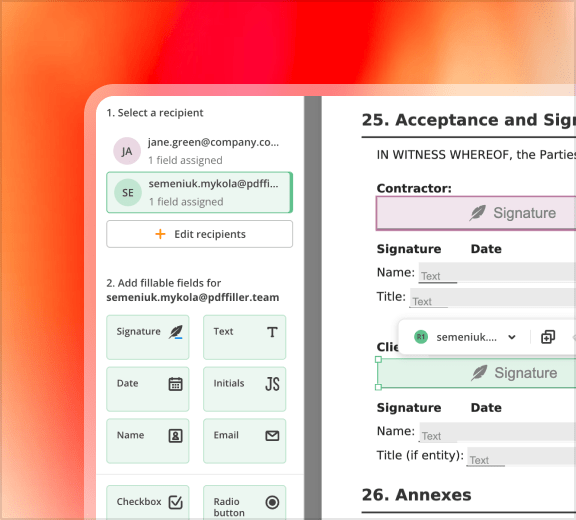Click the JS icon on Initials tile

(272, 384)
